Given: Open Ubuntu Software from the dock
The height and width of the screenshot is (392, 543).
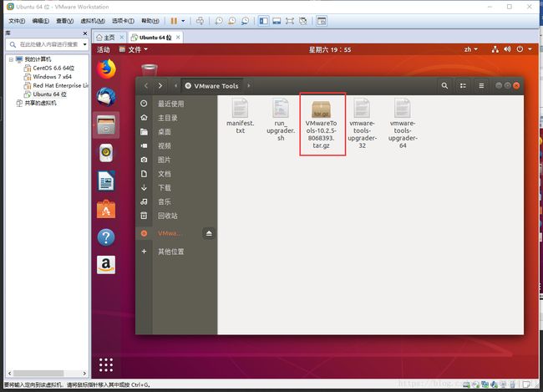Looking at the screenshot, I should (x=106, y=209).
